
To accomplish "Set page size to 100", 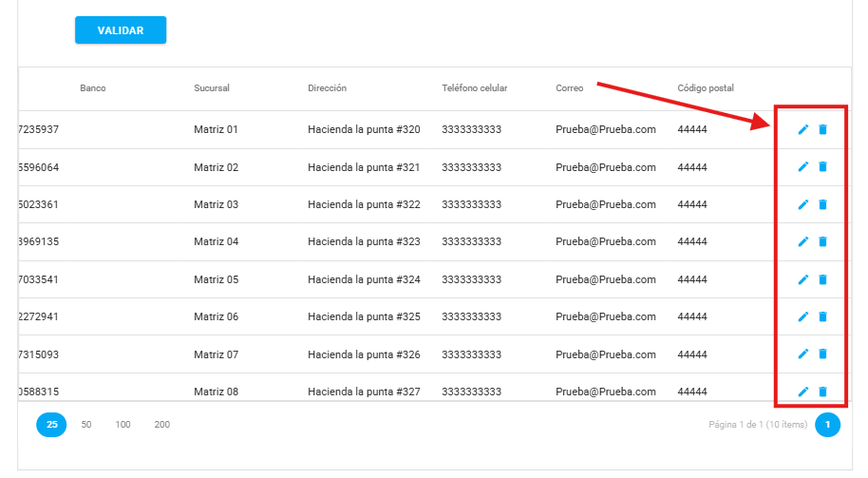I will pos(123,425).
